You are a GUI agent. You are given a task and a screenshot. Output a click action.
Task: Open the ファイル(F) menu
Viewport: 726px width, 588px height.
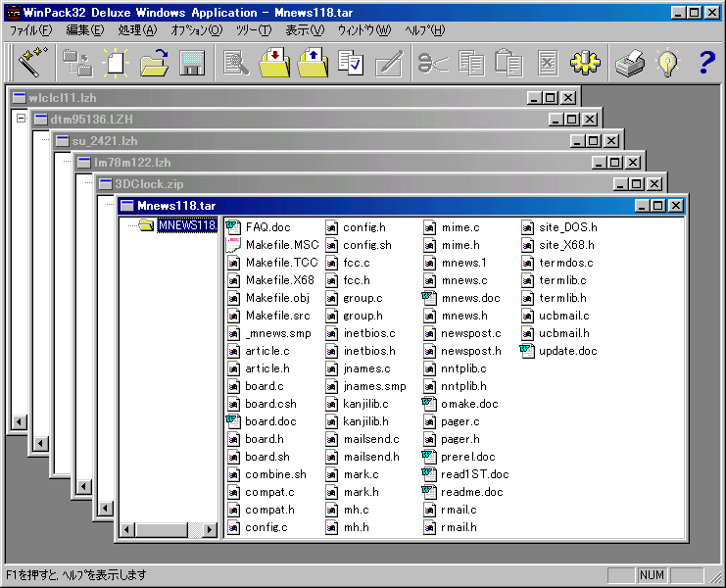pos(31,30)
